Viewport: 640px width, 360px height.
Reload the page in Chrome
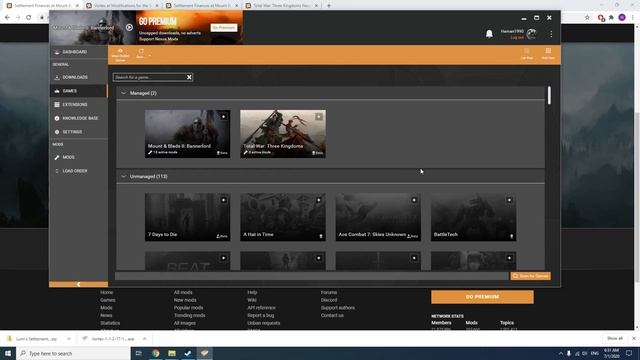point(29,18)
